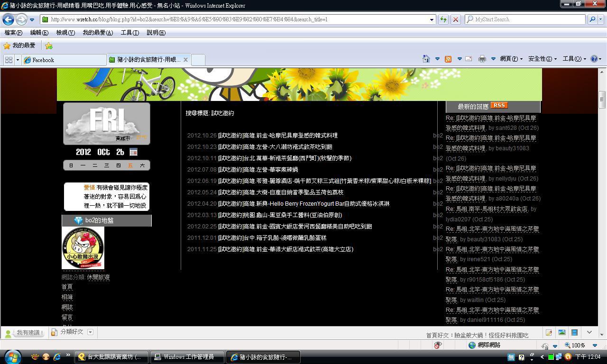Go back using the browser Back arrow
This screenshot has width=607, height=364.
coord(8,19)
